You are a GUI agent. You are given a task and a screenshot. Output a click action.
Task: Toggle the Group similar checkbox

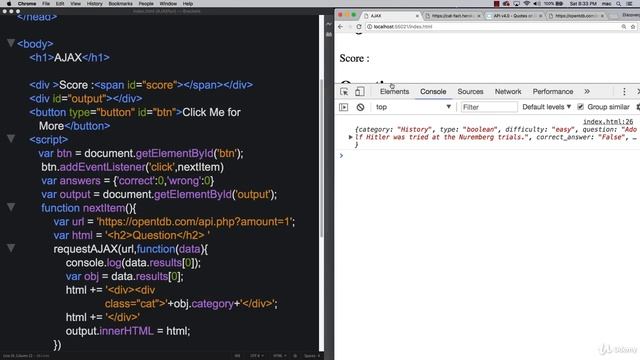coord(580,107)
